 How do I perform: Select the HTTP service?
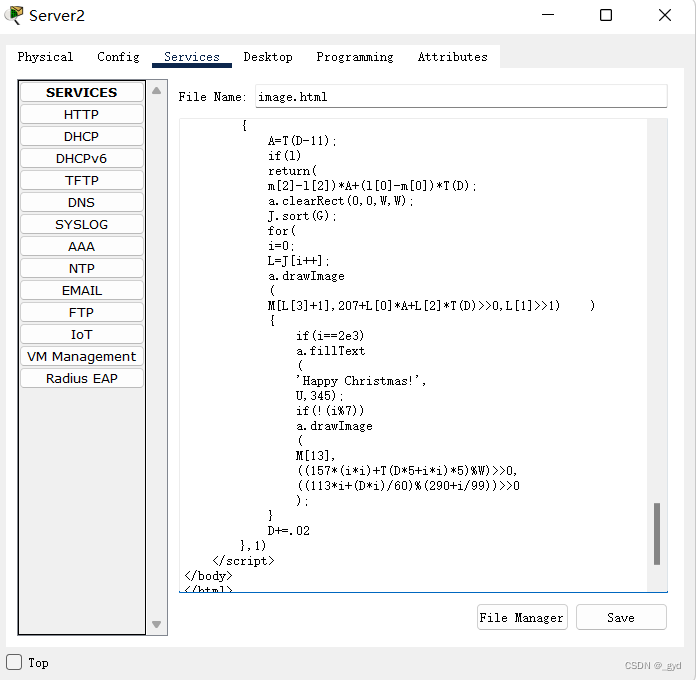(x=82, y=115)
